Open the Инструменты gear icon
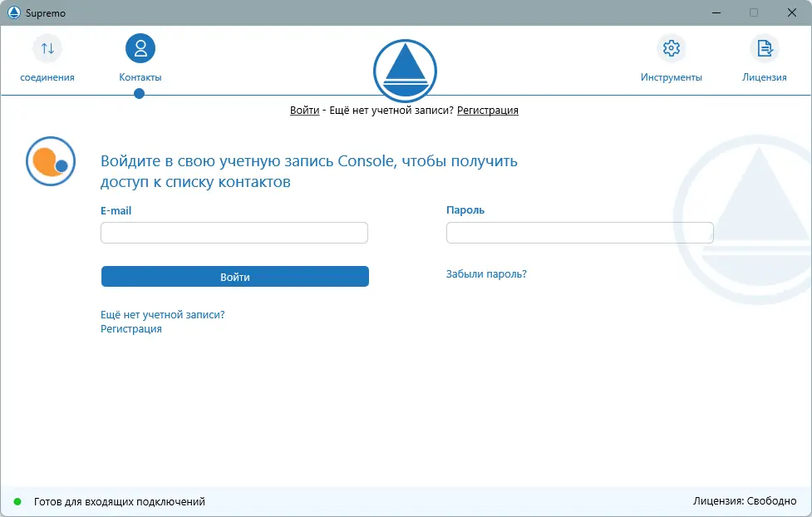812x517 pixels. 672,48
